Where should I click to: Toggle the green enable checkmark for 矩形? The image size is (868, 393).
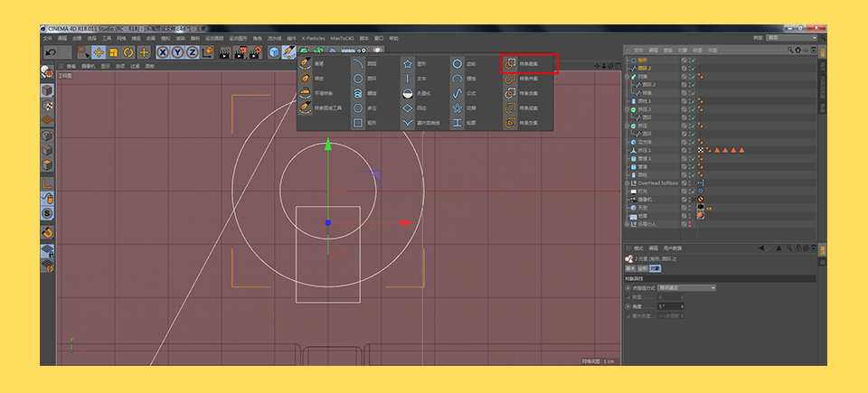click(693, 60)
